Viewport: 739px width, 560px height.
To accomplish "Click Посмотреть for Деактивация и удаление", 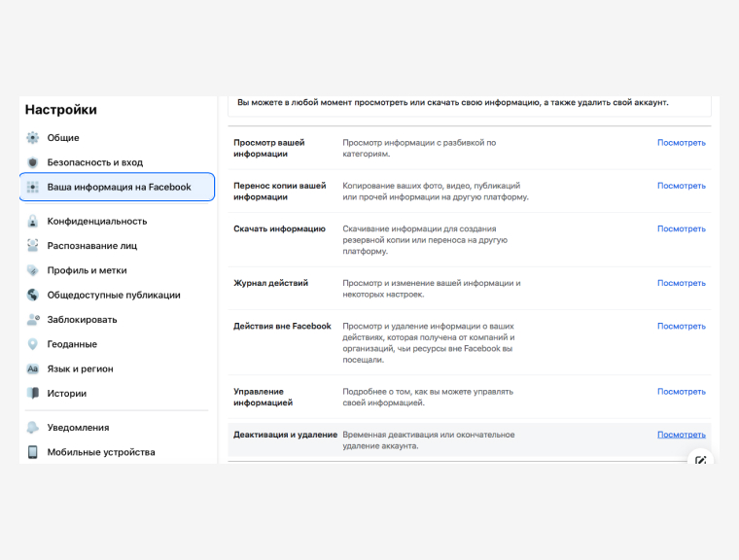I will click(x=681, y=435).
